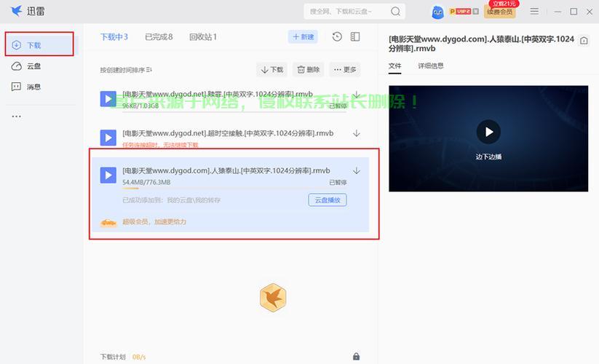Click the 续费会员 renew button
599x364 pixels.
pos(500,12)
